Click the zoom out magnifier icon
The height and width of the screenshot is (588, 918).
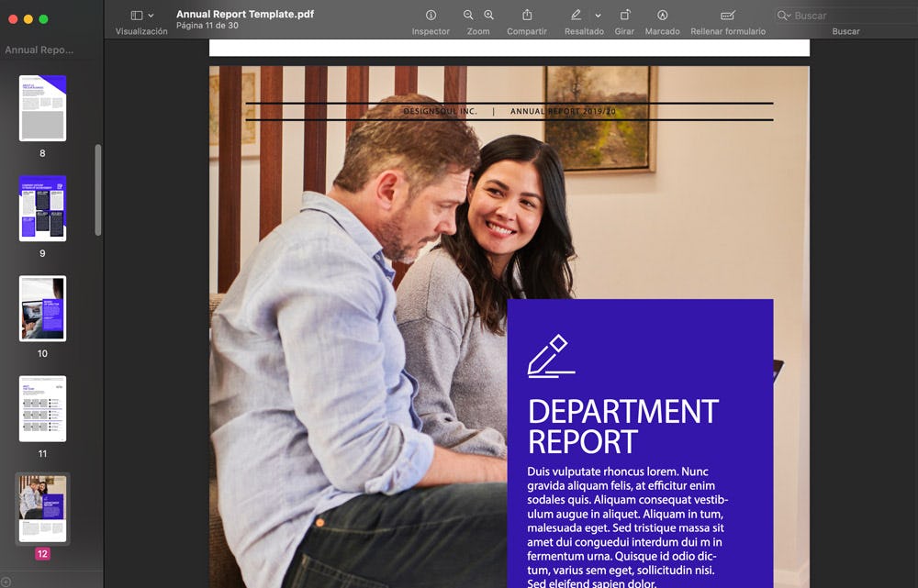coord(468,16)
